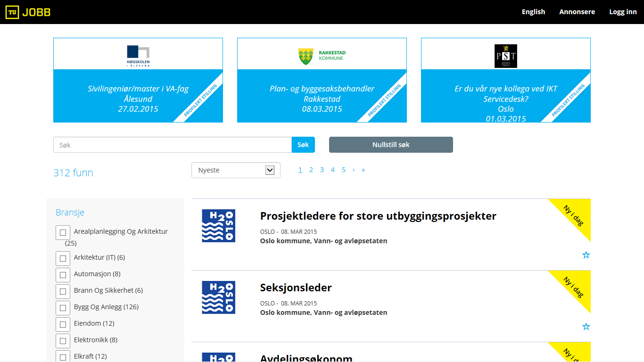Toggle the Eiendom filter checkbox
Image resolution: width=644 pixels, height=362 pixels.
click(63, 324)
